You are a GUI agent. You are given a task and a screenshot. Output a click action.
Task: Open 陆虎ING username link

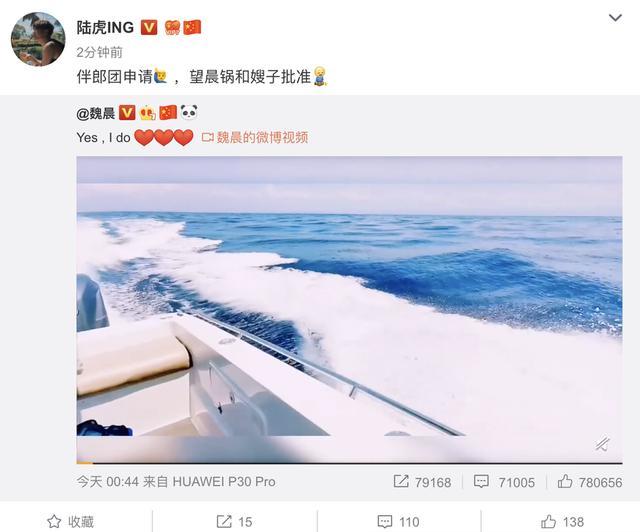click(x=105, y=28)
